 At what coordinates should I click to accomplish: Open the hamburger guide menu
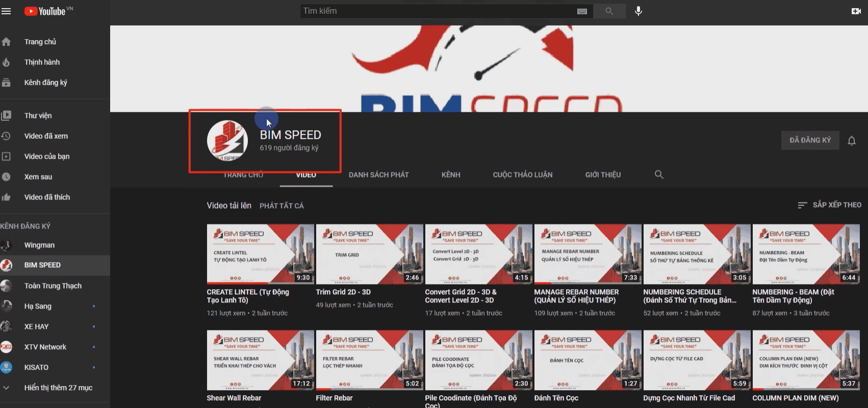point(6,11)
